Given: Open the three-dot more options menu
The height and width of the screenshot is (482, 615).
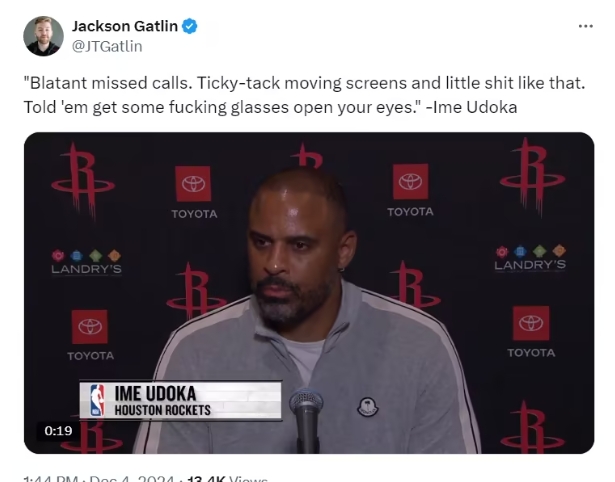Looking at the screenshot, I should [x=586, y=26].
